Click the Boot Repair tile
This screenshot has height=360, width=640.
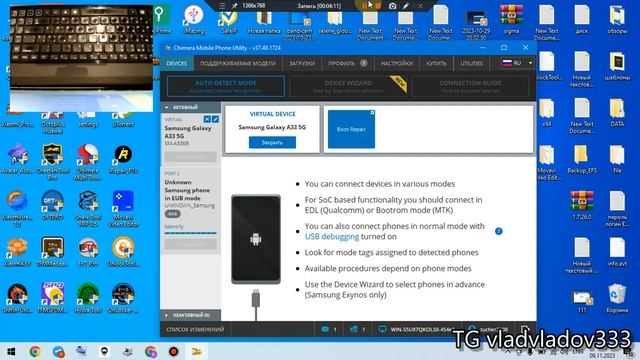pos(351,129)
